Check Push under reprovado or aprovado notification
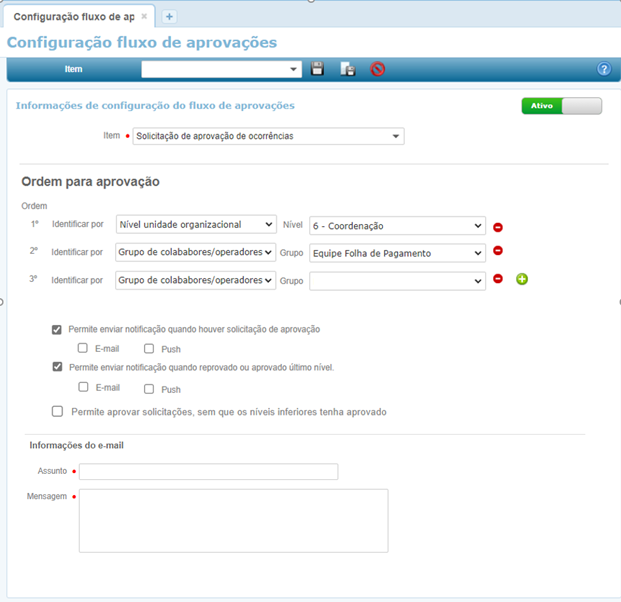 [149, 388]
